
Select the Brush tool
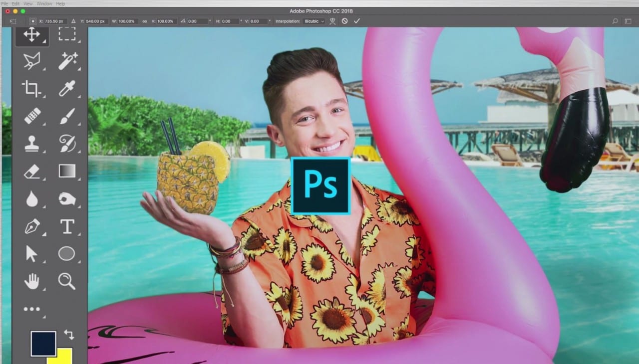click(66, 116)
